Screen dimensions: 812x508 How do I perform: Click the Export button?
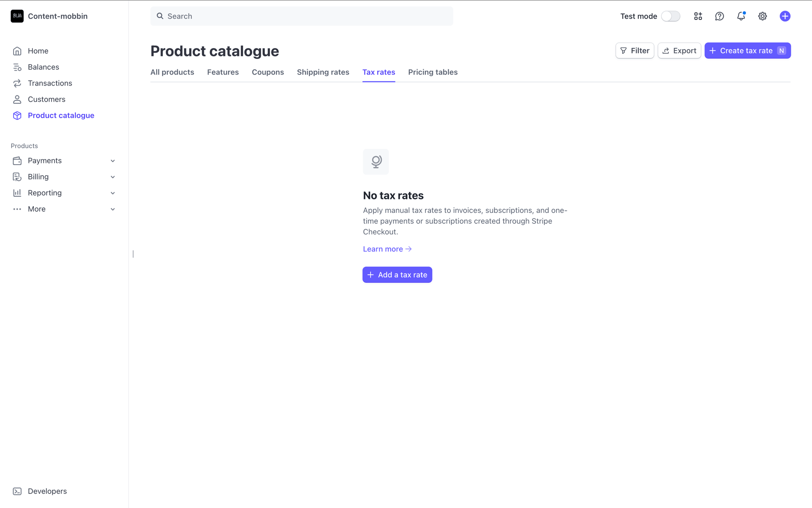pos(679,51)
